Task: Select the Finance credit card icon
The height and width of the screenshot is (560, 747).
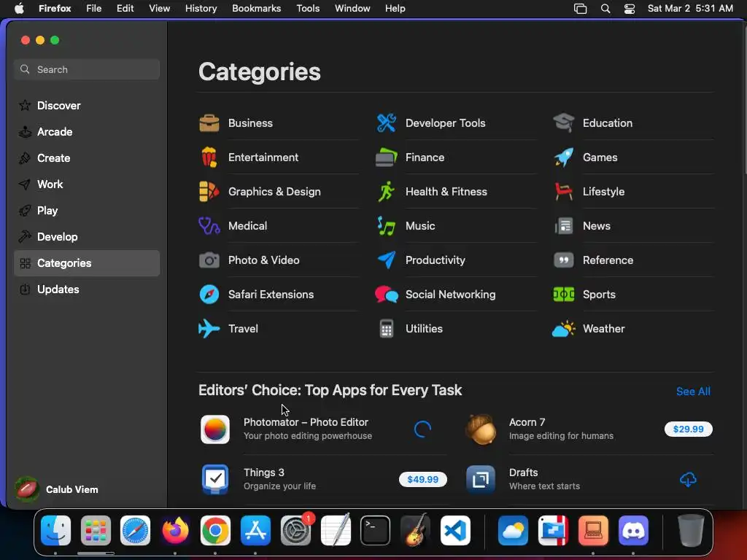Action: (387, 157)
